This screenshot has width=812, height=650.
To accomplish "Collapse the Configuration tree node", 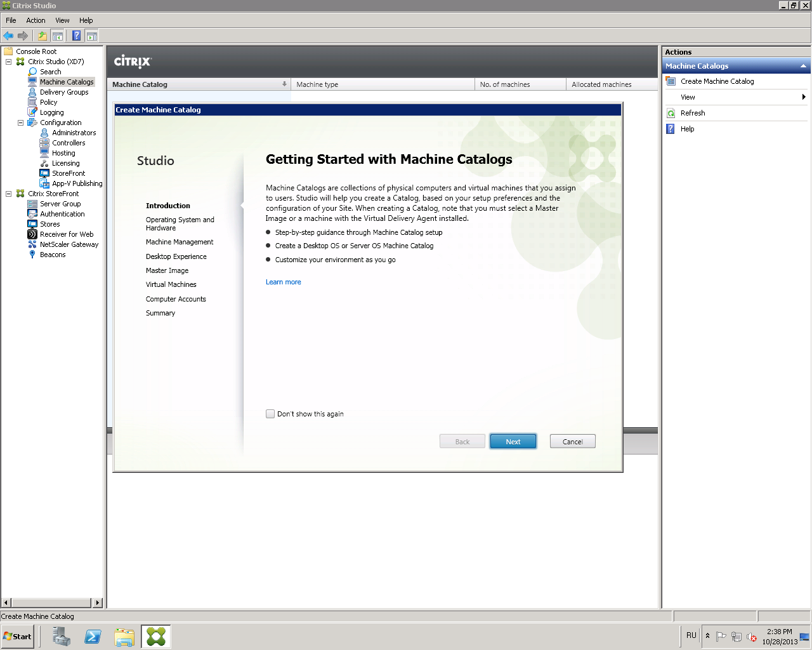I will pyautogui.click(x=21, y=123).
